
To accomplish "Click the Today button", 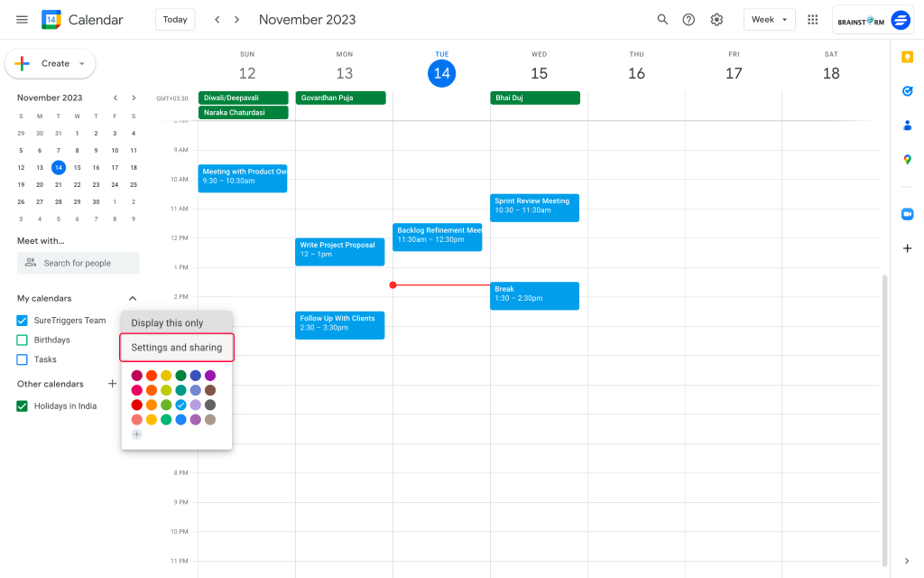I will pyautogui.click(x=175, y=19).
